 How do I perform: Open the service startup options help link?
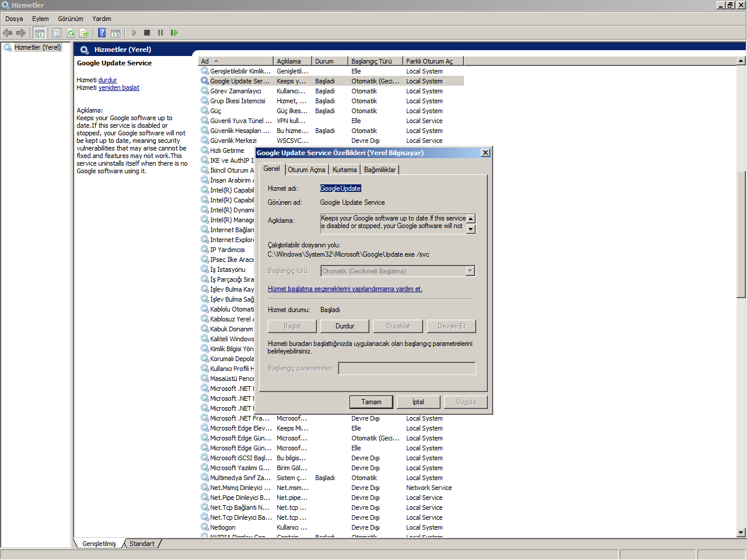[x=345, y=289]
